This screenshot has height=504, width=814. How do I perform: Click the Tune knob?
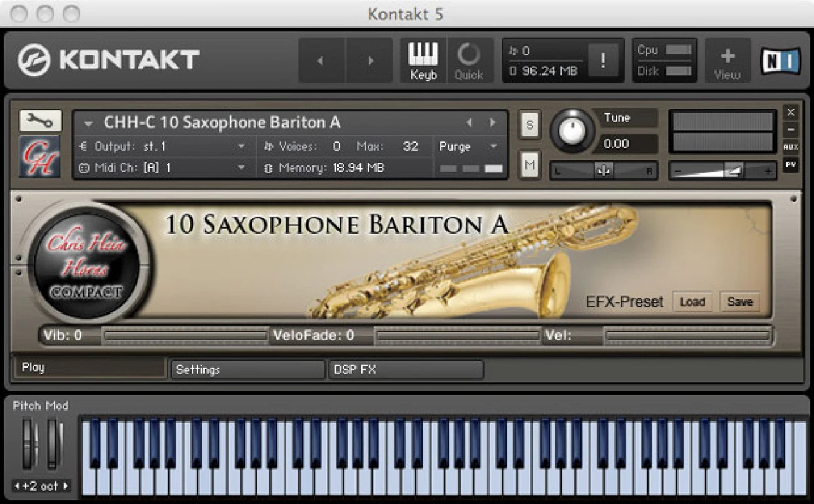point(572,130)
